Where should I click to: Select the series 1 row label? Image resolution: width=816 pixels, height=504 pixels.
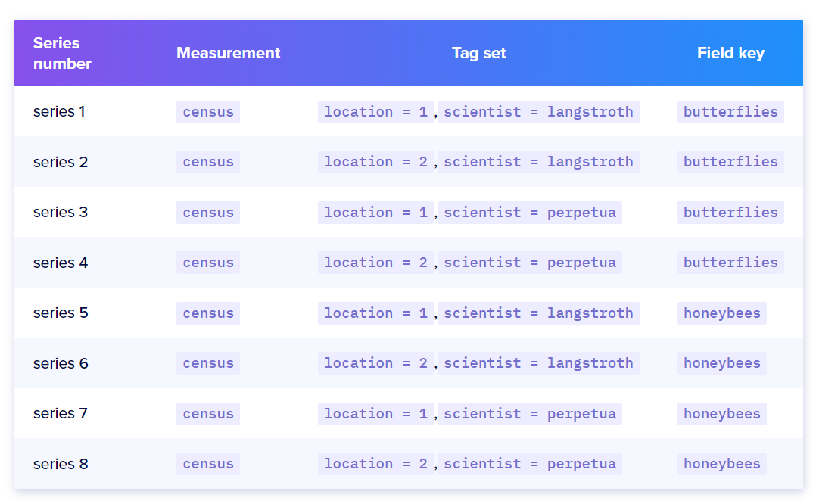pos(59,112)
